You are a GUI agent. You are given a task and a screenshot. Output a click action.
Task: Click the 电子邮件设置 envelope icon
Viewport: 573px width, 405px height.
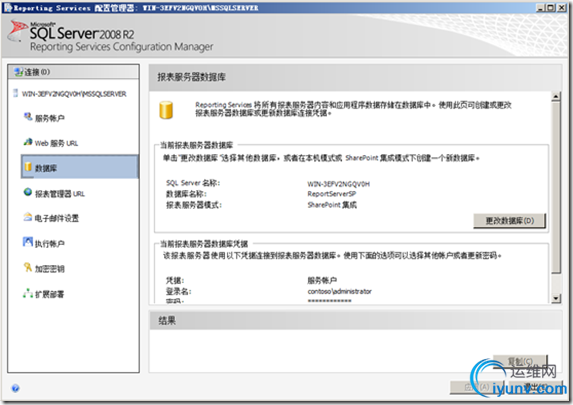coord(28,217)
